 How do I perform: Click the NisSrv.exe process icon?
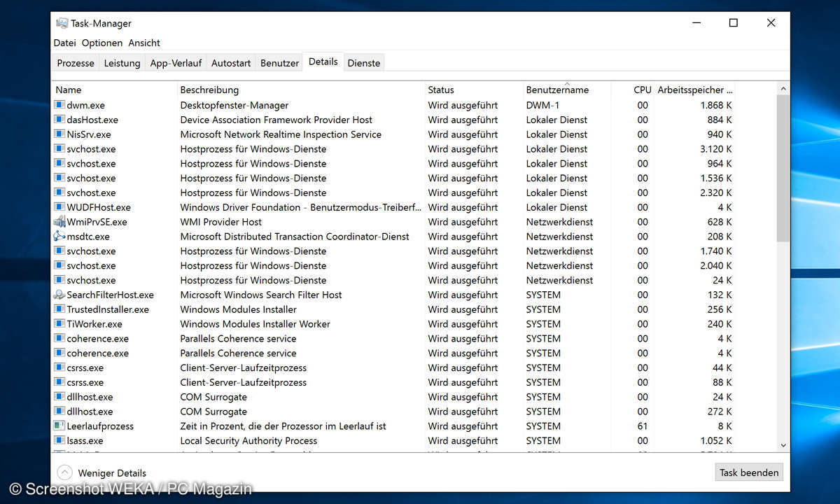(x=60, y=134)
